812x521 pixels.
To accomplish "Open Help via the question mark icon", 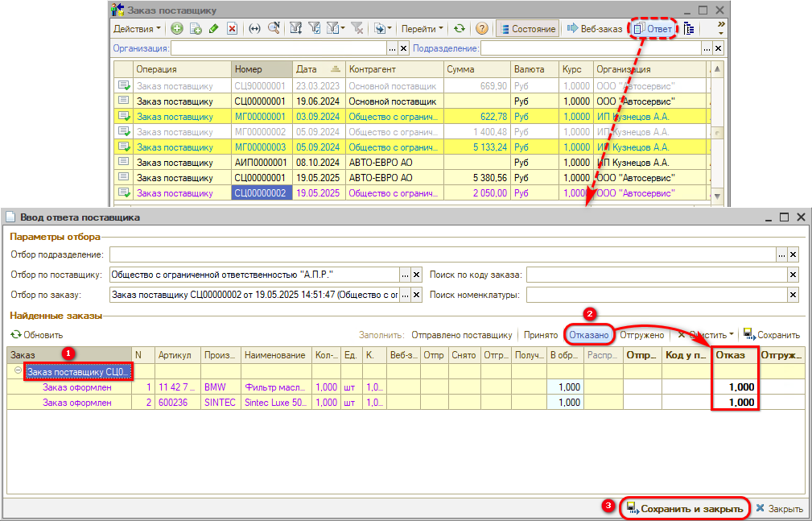I will [482, 28].
